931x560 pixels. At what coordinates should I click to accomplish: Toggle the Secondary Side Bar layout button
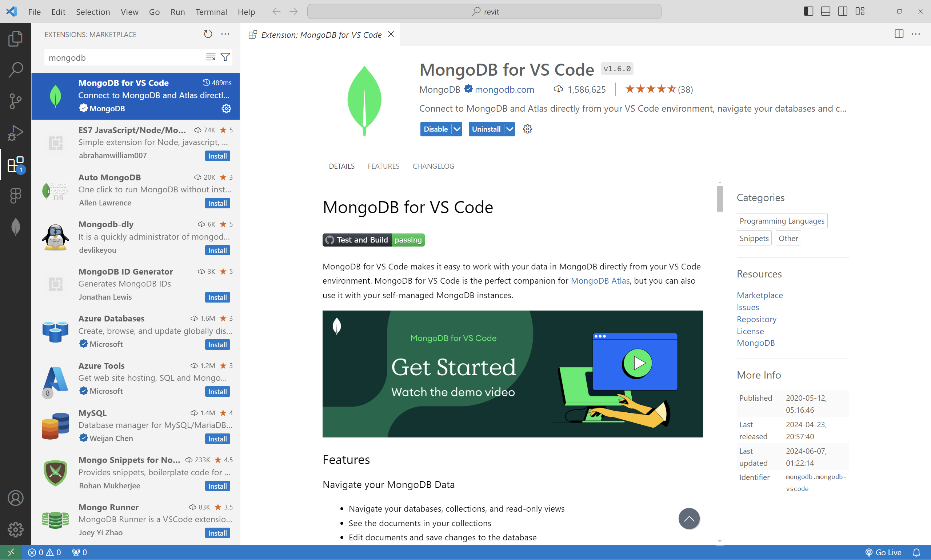click(x=842, y=11)
